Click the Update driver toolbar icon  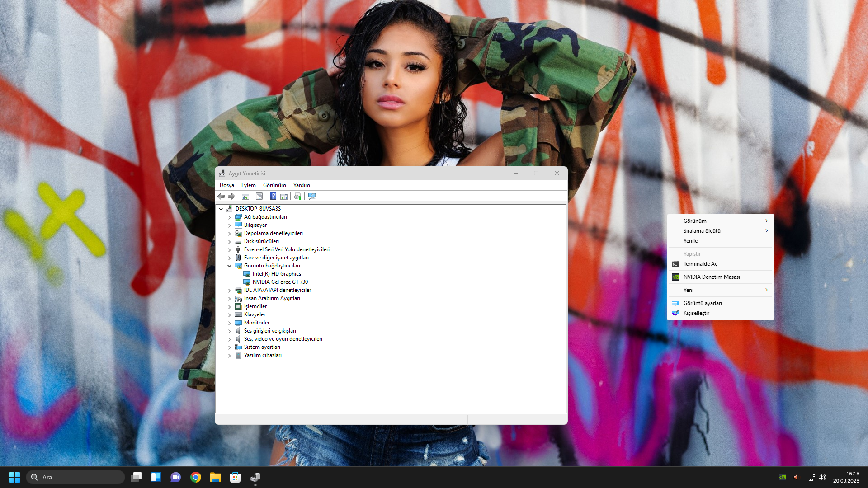tap(297, 196)
